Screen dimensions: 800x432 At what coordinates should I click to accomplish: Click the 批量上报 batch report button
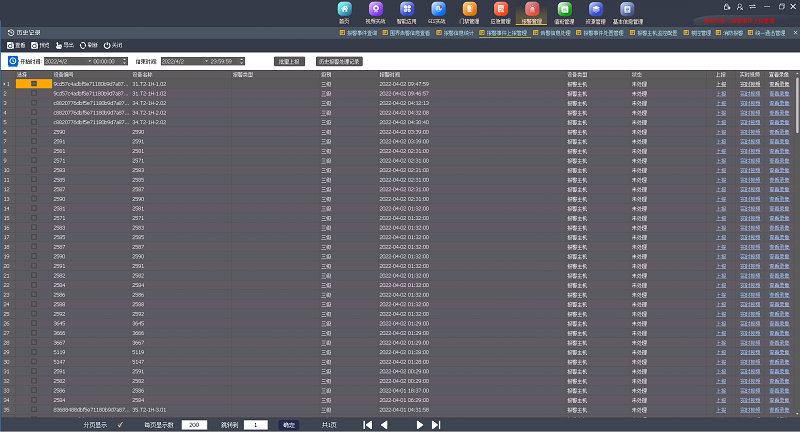click(289, 61)
